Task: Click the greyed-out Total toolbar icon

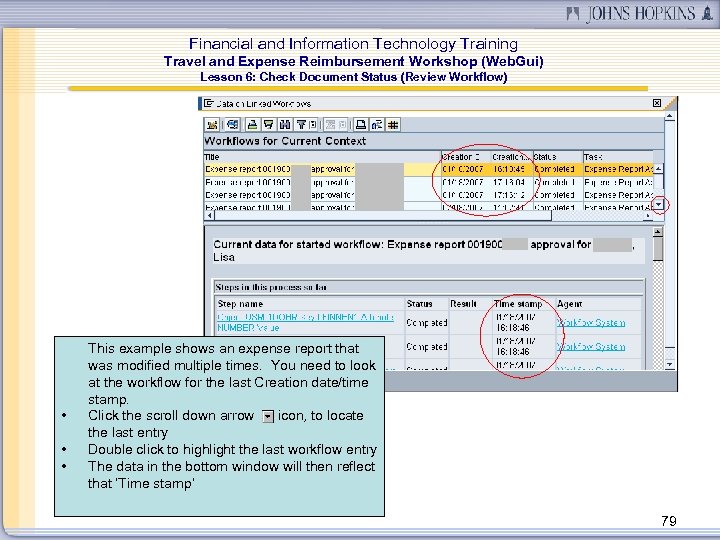Action: pyautogui.click(x=330, y=124)
